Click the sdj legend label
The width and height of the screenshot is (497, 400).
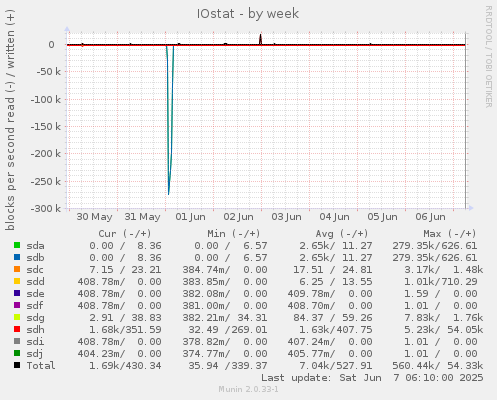click(x=35, y=354)
